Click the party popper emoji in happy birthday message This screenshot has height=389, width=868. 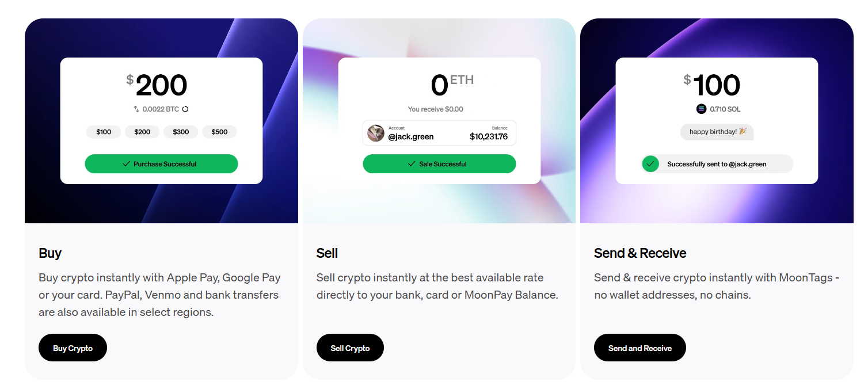[x=743, y=131]
